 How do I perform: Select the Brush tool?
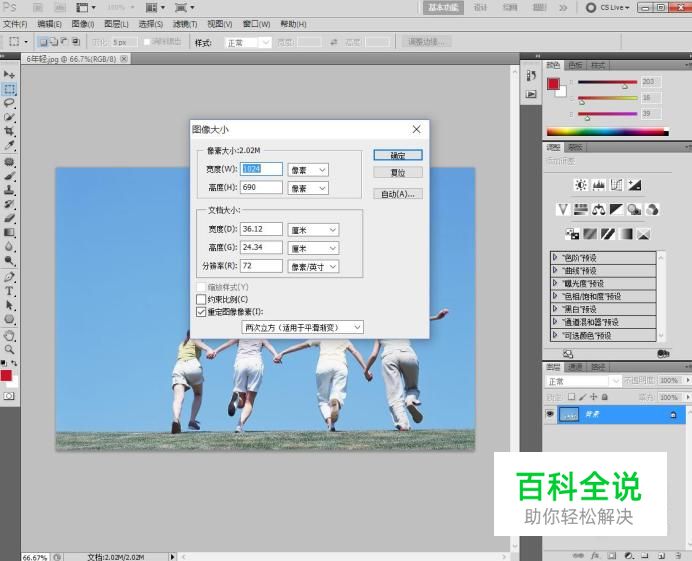click(9, 176)
